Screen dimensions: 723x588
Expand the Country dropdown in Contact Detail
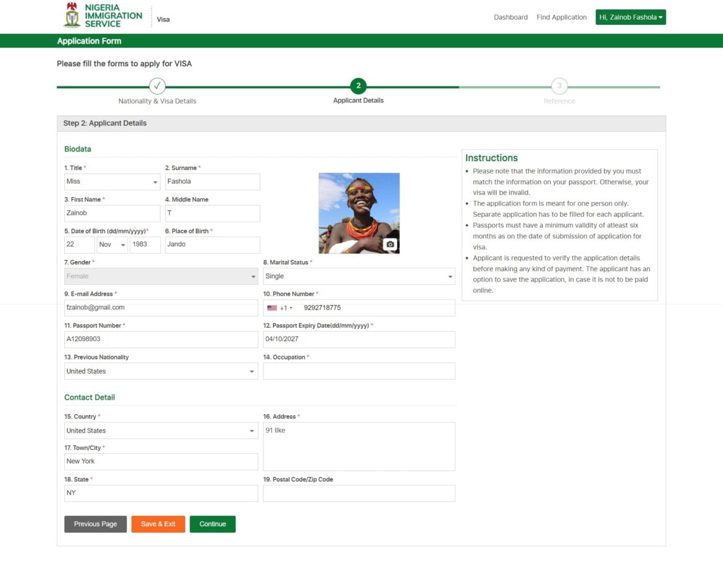pyautogui.click(x=161, y=430)
